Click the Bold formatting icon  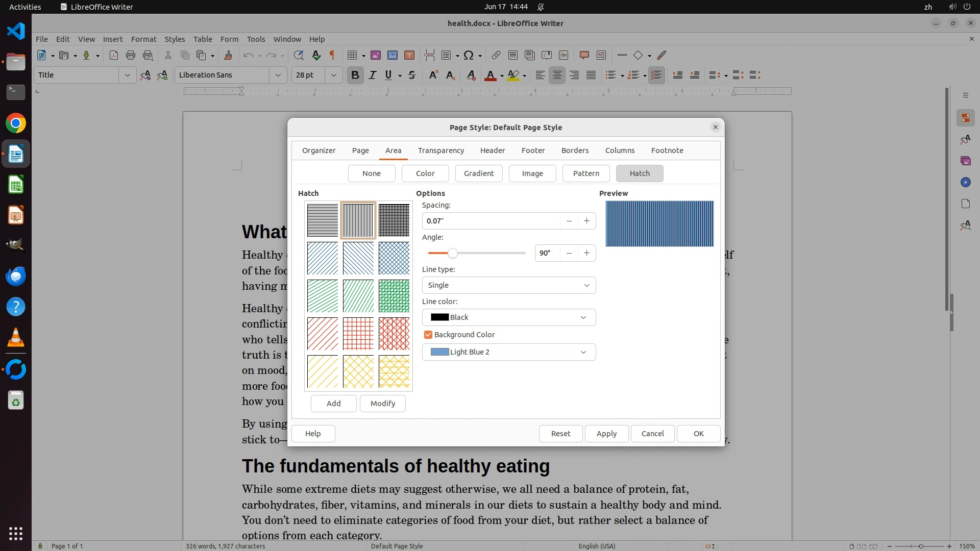[355, 75]
